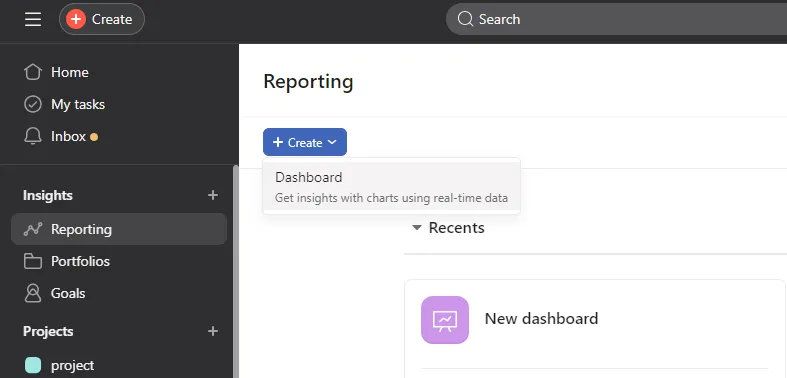Collapse the Recents section triangle
This screenshot has width=787, height=378.
417,228
